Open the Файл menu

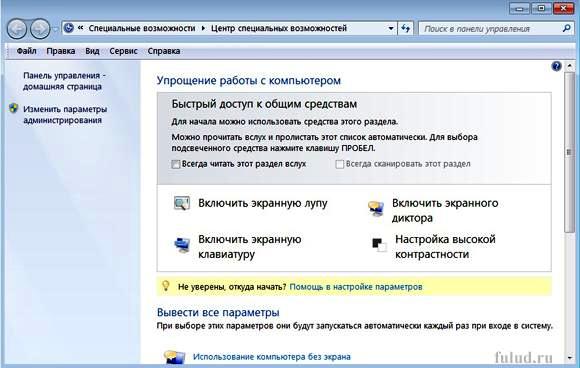(x=26, y=51)
